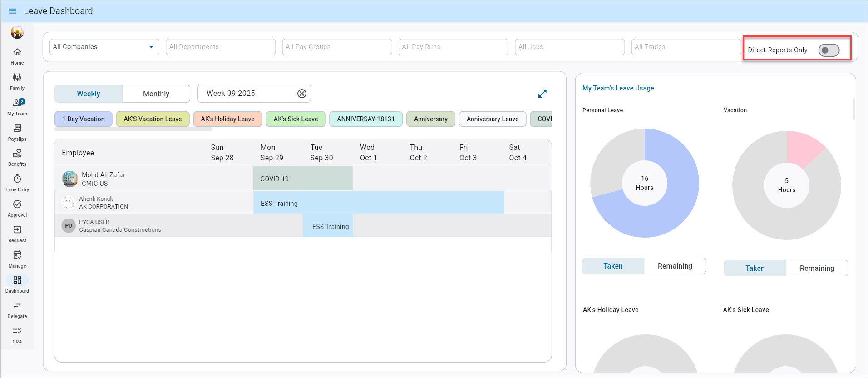Viewport: 868px width, 378px height.
Task: Go to Home in the sidebar
Action: point(17,56)
